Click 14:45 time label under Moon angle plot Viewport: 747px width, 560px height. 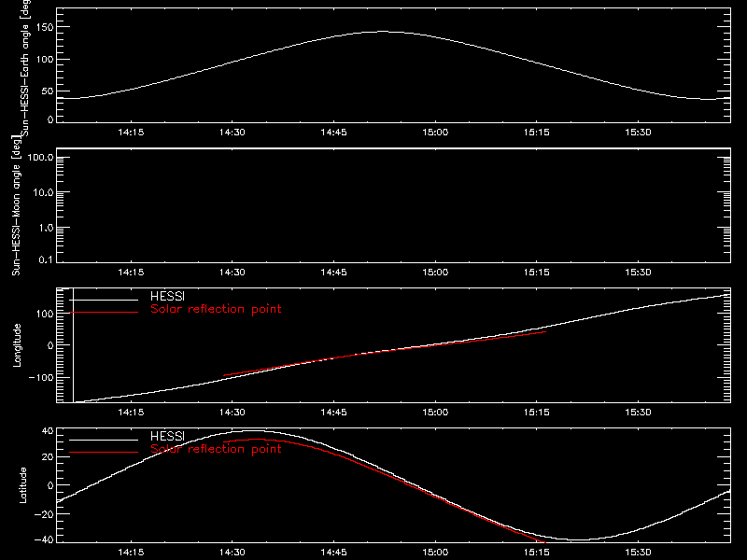coord(333,272)
